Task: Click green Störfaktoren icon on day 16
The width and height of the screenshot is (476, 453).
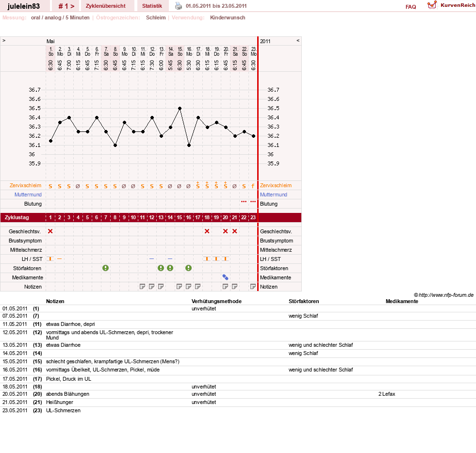Action: tap(189, 268)
